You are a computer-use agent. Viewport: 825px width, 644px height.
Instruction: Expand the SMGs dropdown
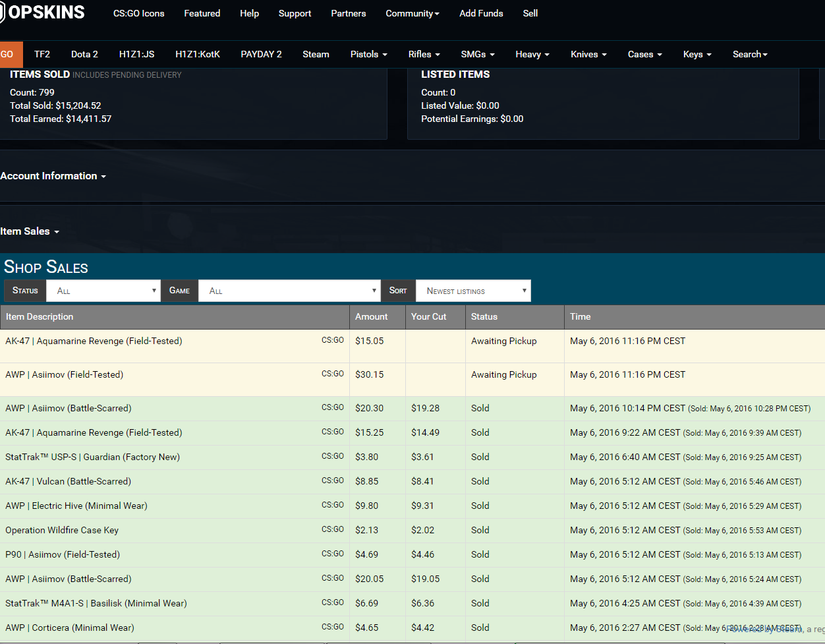click(x=478, y=54)
